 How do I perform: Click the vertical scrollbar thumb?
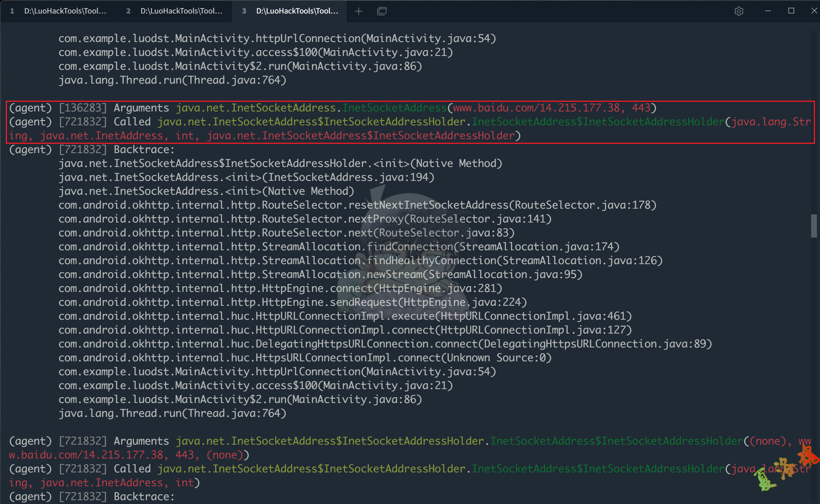[x=814, y=226]
